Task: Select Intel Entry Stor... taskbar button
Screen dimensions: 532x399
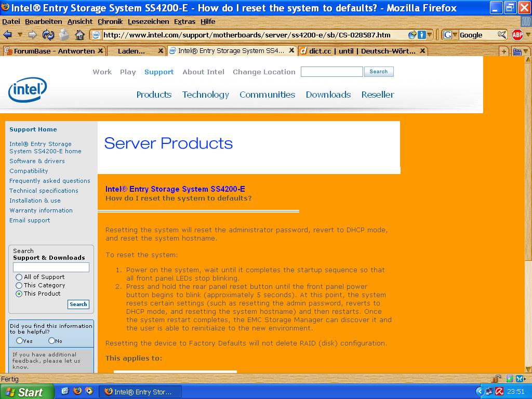Action: pyautogui.click(x=140, y=392)
